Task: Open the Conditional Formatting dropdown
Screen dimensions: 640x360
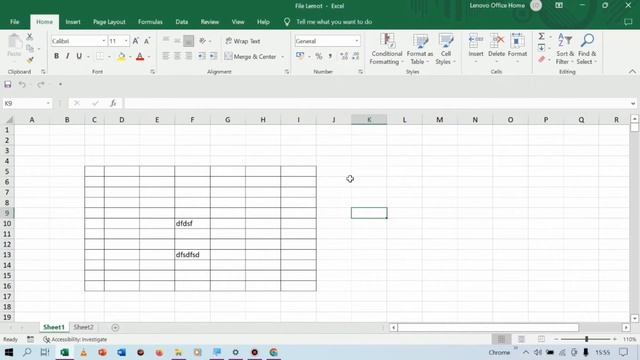Action: (x=387, y=49)
